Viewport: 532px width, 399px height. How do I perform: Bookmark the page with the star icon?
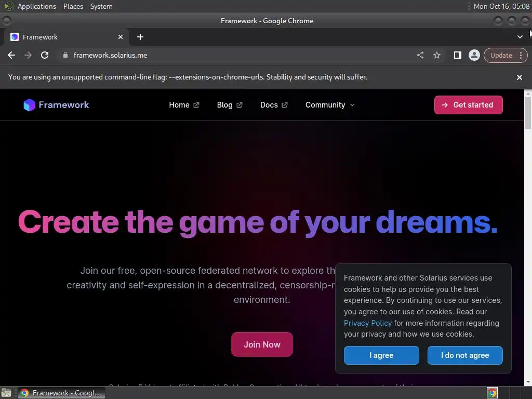point(437,55)
